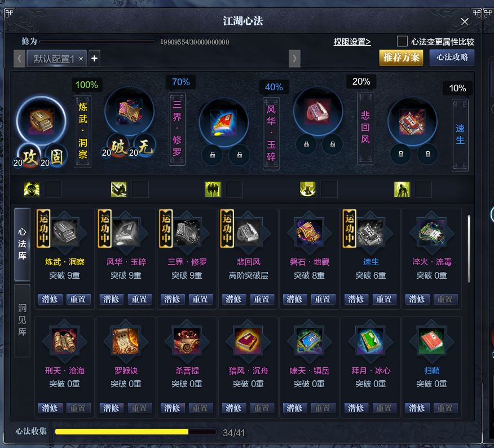Image resolution: width=494 pixels, height=448 pixels.
Task: Select the 拜月·冰心 green book icon
Action: [370, 341]
